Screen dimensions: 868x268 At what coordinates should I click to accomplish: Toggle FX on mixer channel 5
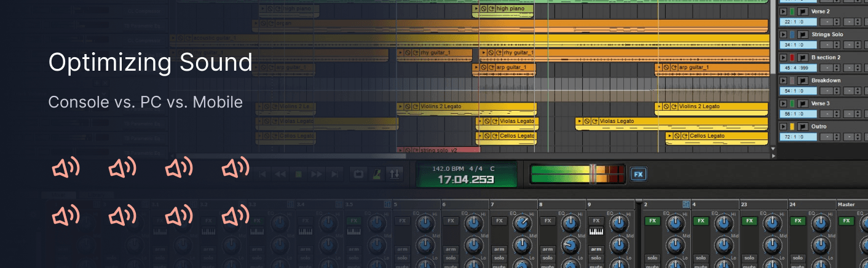(402, 221)
